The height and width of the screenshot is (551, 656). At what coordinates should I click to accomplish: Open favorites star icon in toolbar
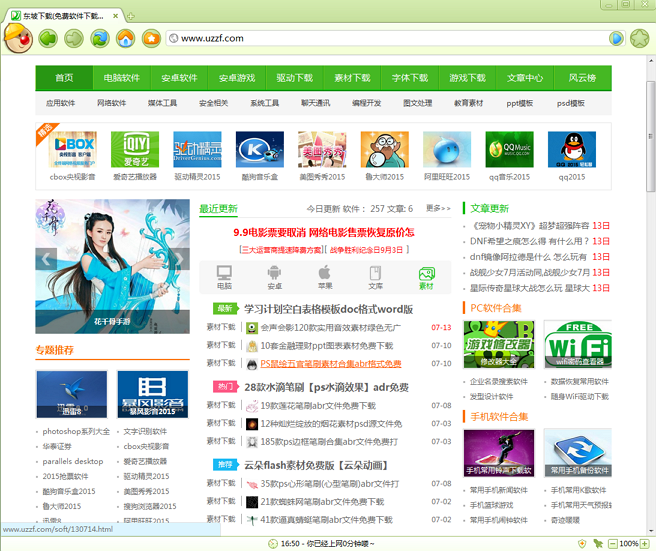[151, 38]
